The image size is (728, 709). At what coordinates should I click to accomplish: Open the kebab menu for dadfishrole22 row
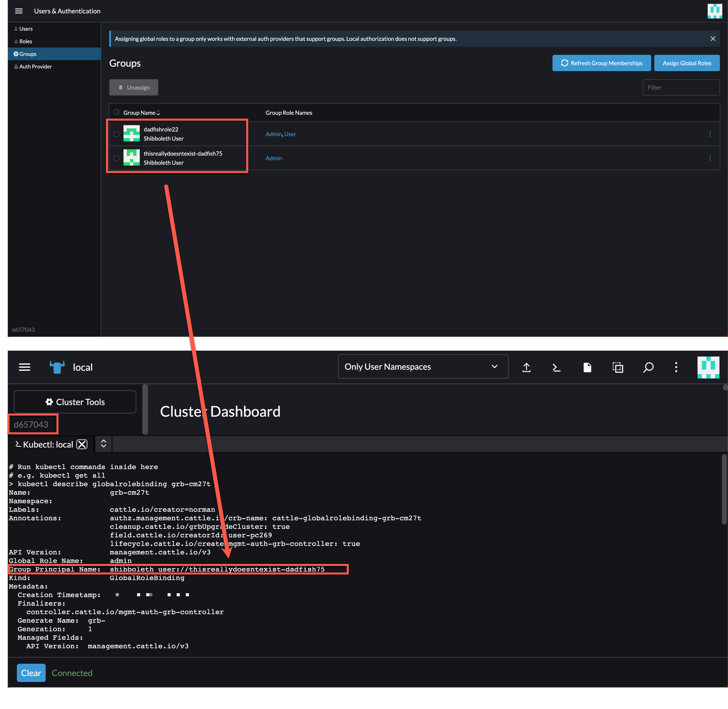tap(710, 134)
